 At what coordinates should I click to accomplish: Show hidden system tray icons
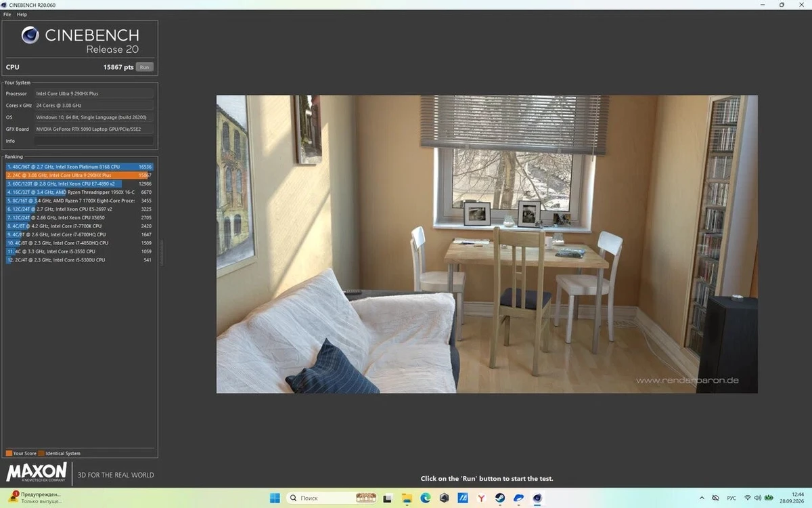coord(702,498)
